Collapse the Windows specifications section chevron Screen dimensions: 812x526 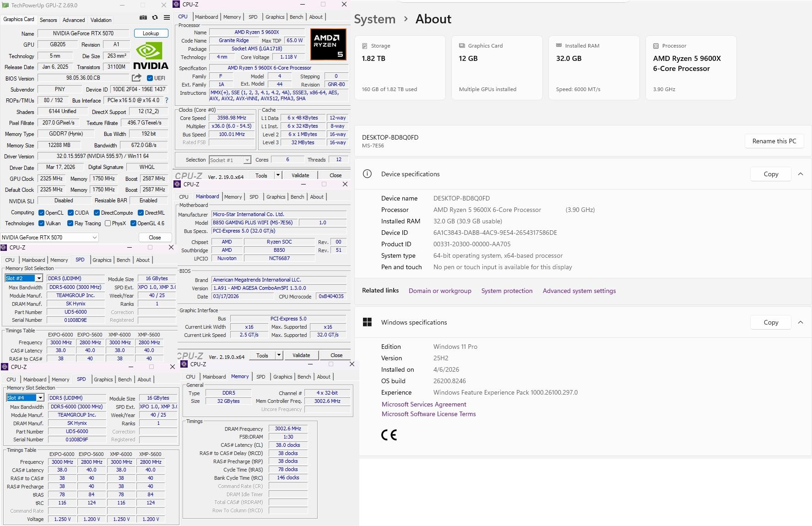801,322
